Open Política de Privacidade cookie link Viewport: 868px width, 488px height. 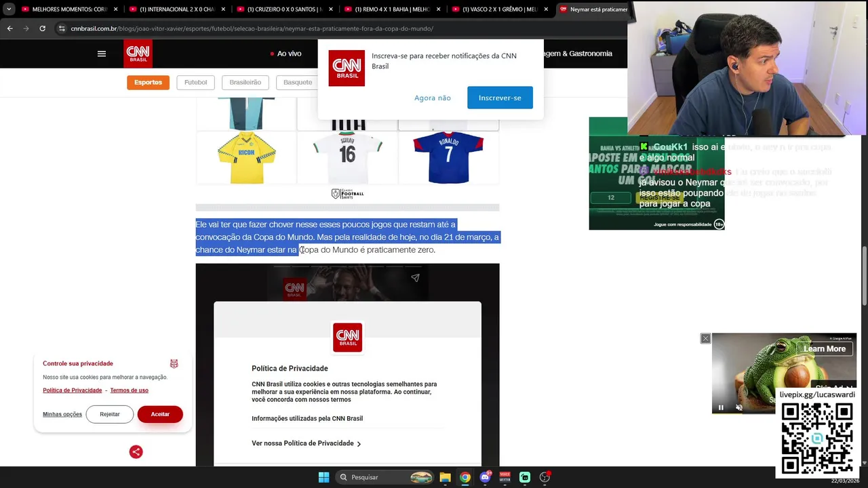(73, 390)
